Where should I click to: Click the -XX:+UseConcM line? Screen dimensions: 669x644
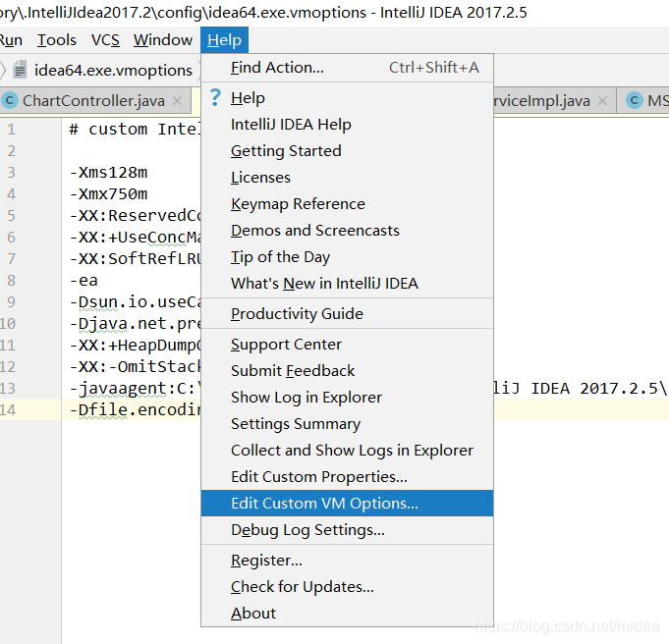click(x=135, y=238)
